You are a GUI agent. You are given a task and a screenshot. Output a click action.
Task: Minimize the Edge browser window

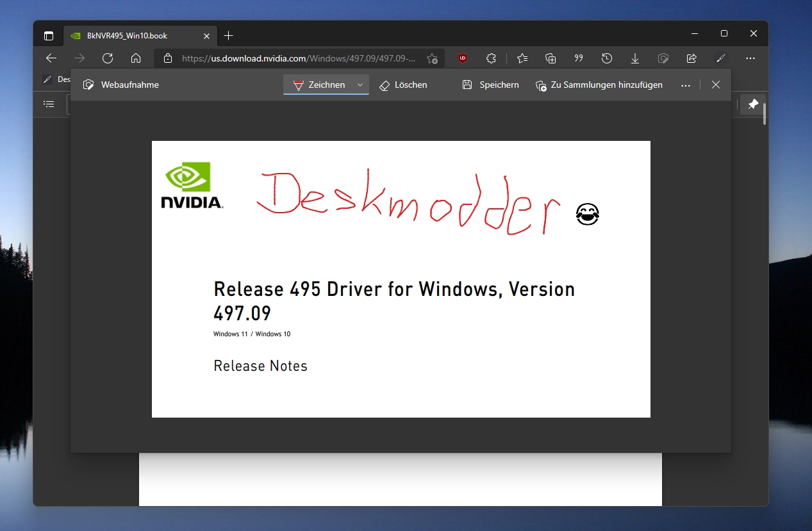[x=695, y=33]
